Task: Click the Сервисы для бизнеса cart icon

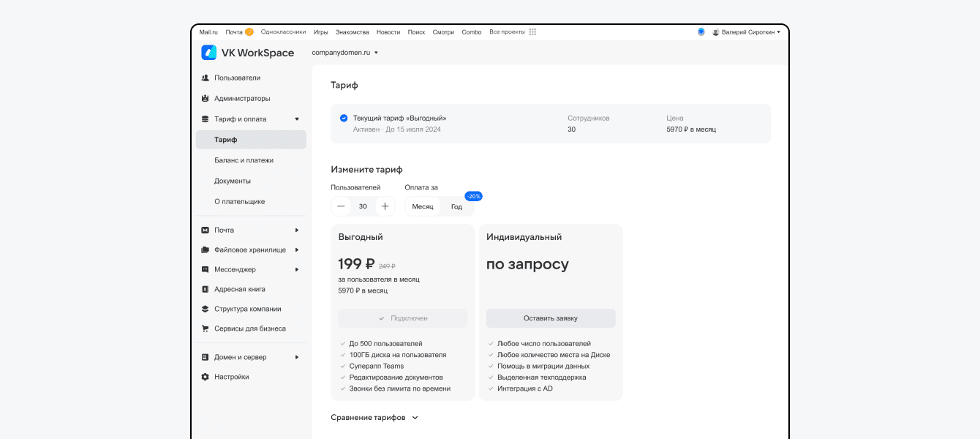Action: (x=206, y=329)
